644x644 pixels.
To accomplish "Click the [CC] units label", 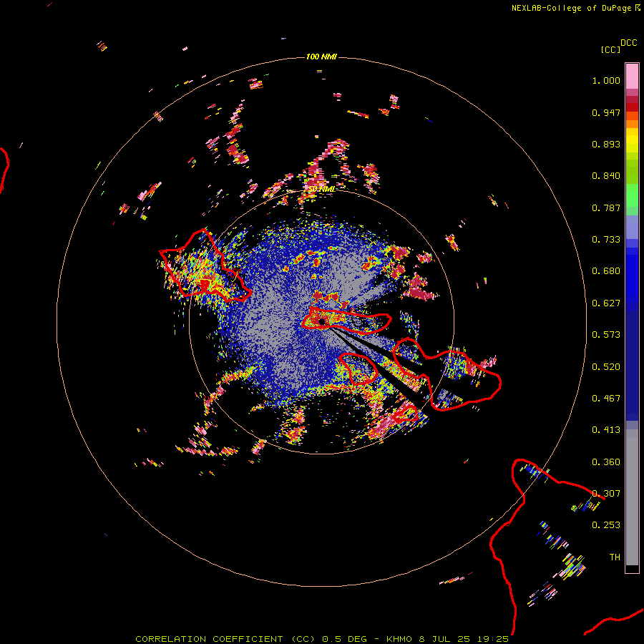I will (x=611, y=49).
